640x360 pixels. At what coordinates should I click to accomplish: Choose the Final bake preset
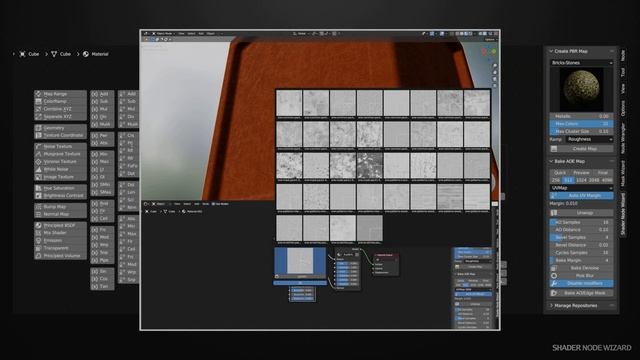point(602,173)
